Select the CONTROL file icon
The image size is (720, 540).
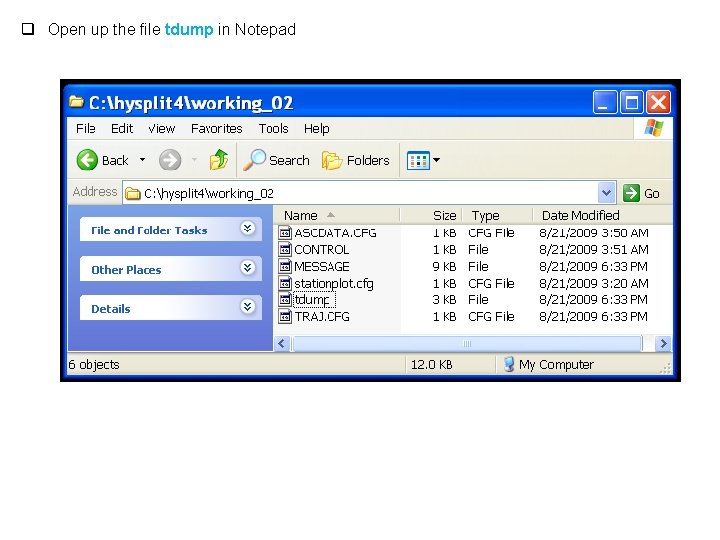click(285, 249)
